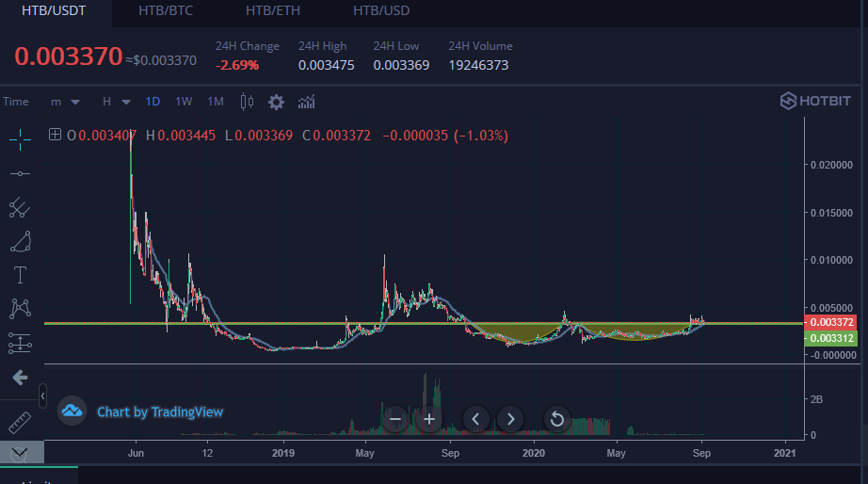Select the 1W timeframe button
868x484 pixels.
(x=184, y=102)
